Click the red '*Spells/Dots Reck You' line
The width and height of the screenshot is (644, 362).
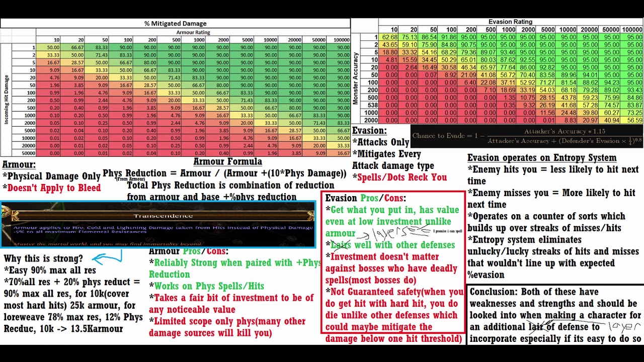click(x=399, y=177)
